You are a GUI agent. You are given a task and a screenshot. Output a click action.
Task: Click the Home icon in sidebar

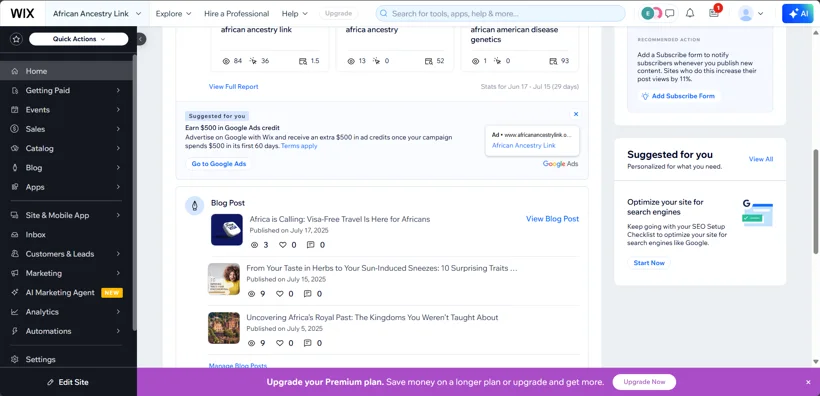click(15, 71)
